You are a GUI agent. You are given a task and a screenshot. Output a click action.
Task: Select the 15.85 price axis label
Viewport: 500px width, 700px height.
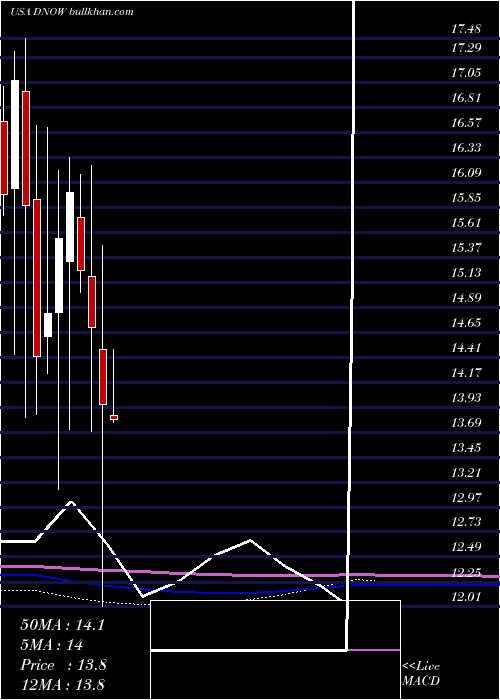[x=466, y=197]
